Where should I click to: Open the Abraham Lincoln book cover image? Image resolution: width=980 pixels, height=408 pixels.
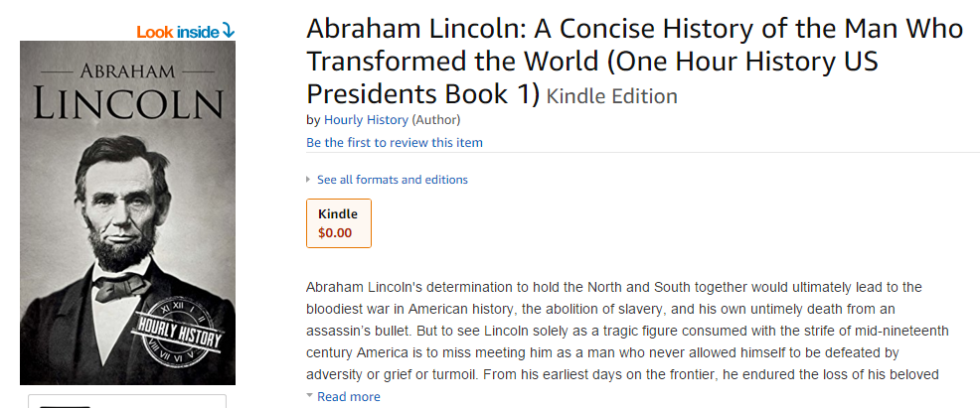[127, 212]
